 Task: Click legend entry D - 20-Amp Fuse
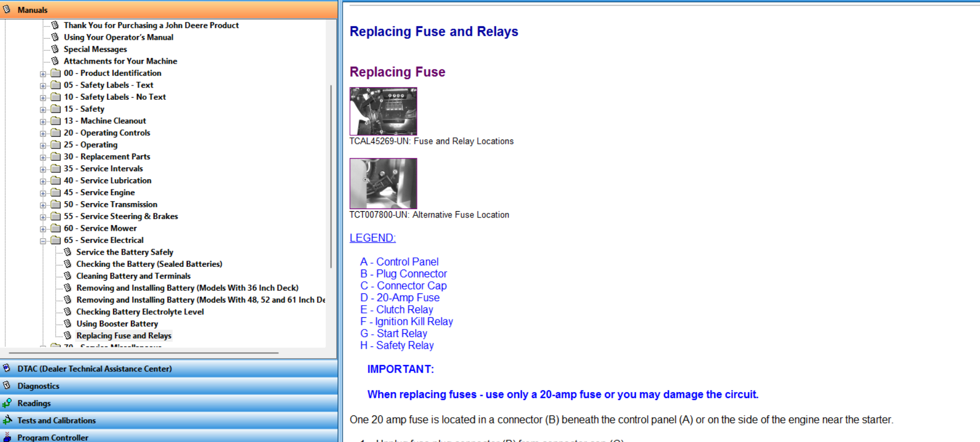(x=400, y=298)
